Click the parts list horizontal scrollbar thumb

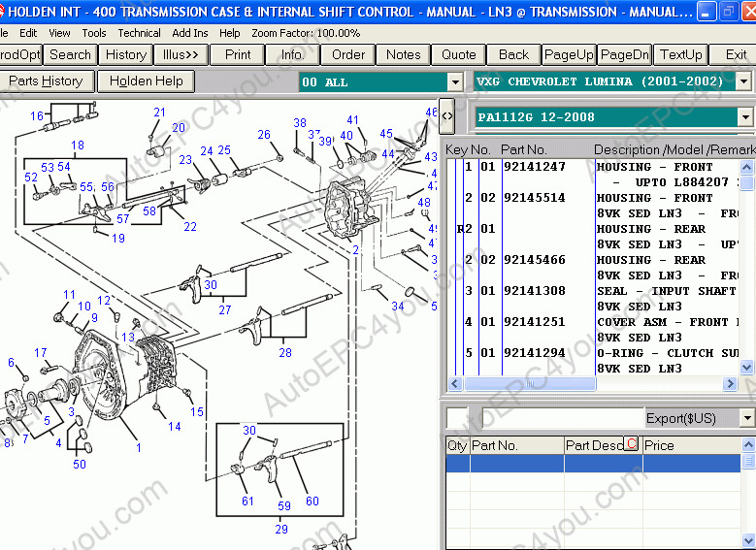pyautogui.click(x=529, y=384)
